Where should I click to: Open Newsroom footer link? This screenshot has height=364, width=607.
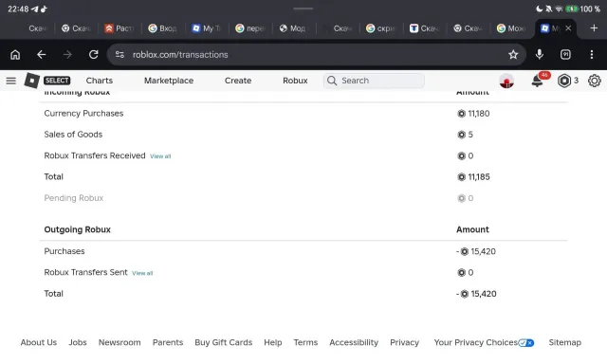[120, 342]
